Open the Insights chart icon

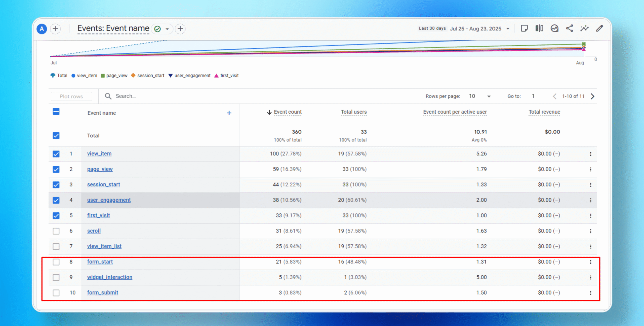click(554, 28)
